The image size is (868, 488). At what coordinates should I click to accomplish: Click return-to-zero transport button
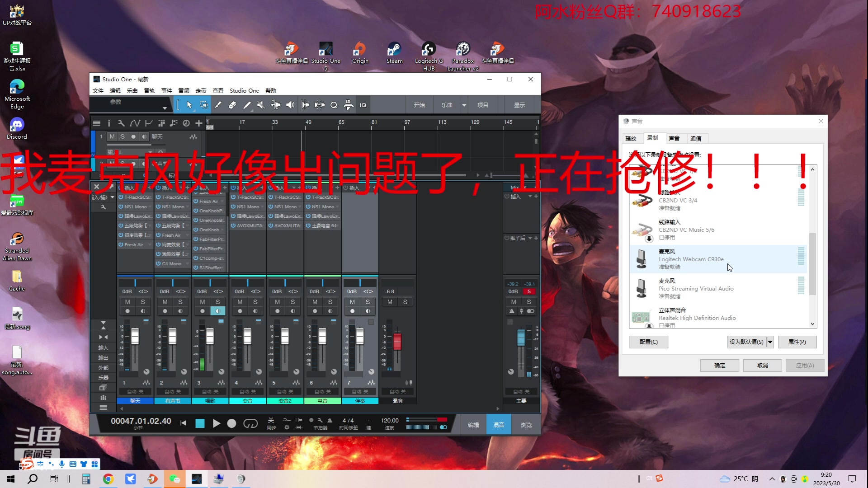point(183,423)
